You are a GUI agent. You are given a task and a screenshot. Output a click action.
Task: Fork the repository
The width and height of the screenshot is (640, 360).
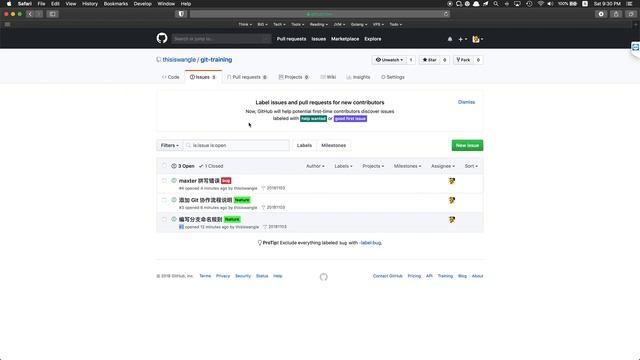point(463,60)
